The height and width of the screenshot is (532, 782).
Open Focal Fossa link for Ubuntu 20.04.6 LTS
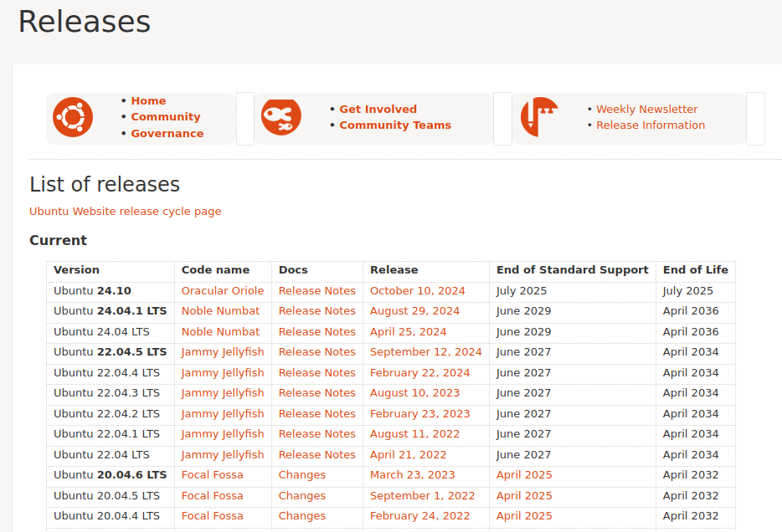point(212,475)
